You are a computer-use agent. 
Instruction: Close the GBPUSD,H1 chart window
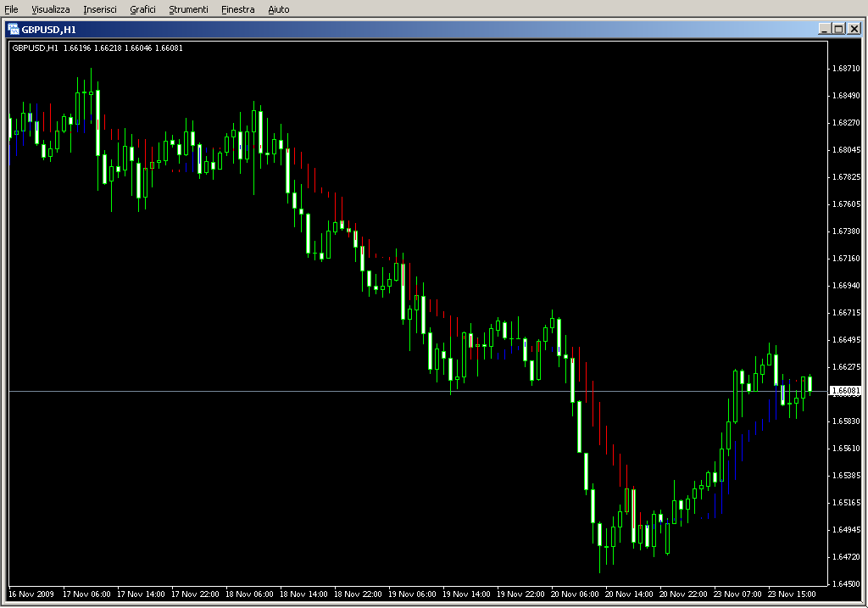[x=854, y=28]
